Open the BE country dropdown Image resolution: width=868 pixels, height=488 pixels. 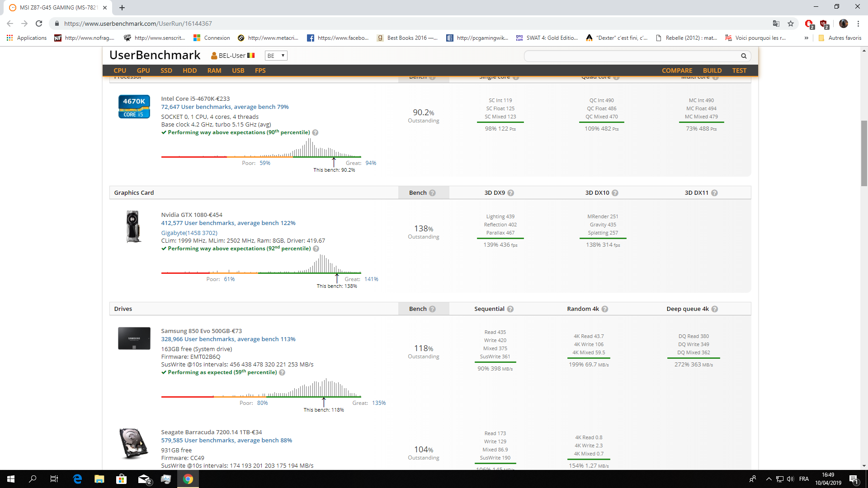(276, 56)
